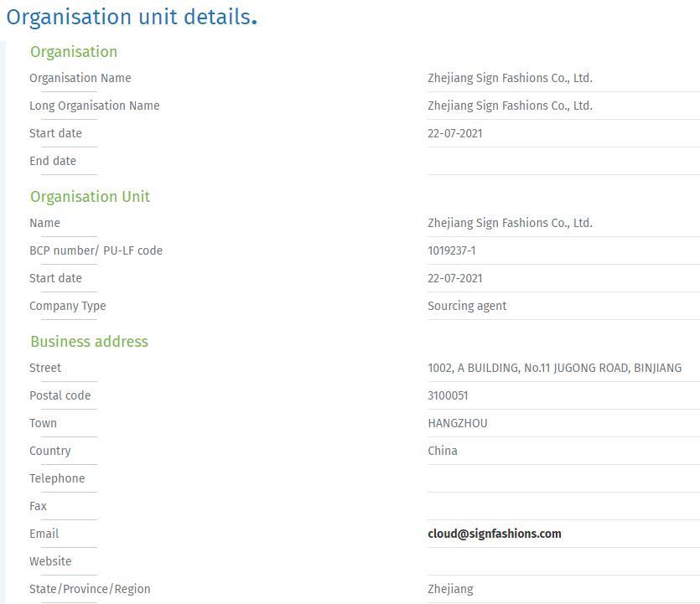Click the Zhejiang province value

point(450,589)
